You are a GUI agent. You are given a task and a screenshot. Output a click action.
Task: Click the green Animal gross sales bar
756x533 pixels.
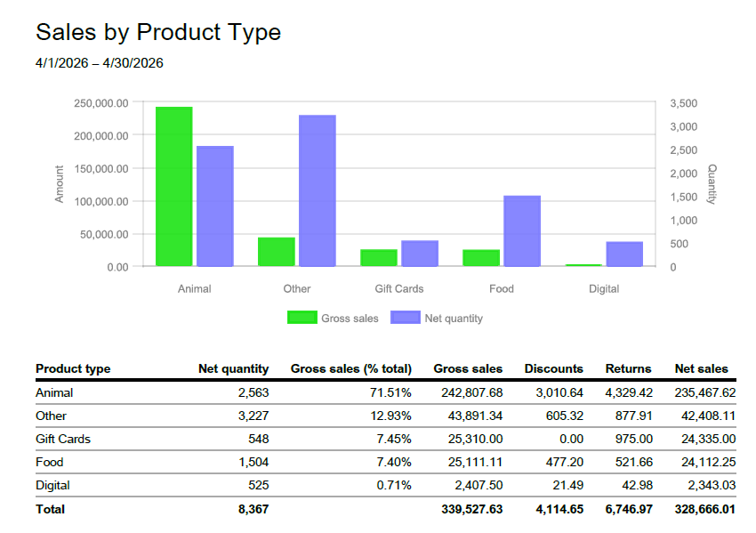[x=174, y=187]
